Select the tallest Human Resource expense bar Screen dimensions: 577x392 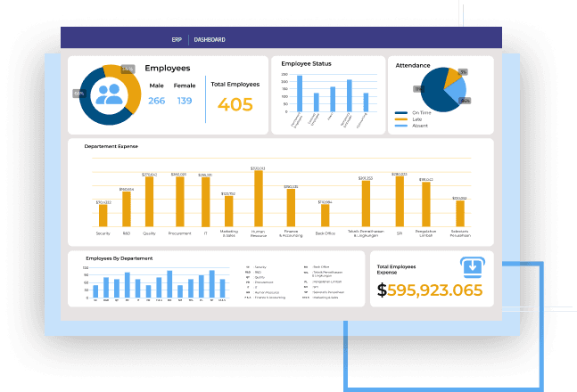(x=259, y=199)
